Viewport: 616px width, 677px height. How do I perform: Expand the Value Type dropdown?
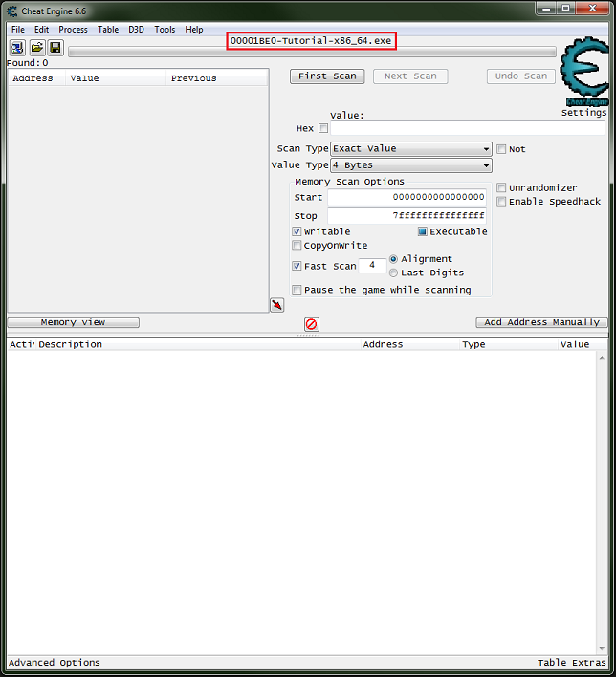pyautogui.click(x=410, y=165)
